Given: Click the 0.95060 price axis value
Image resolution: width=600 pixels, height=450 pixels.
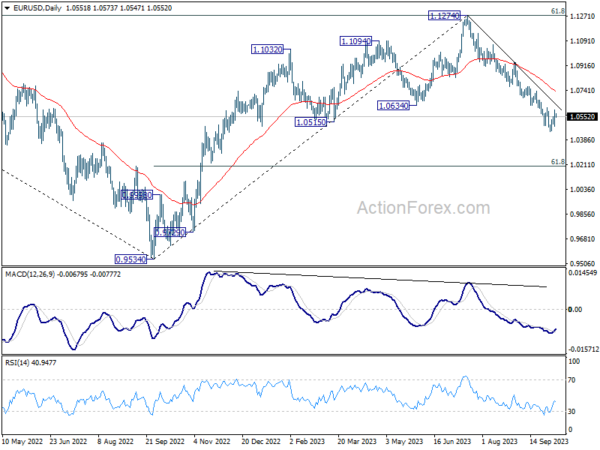Looking at the screenshot, I should [x=582, y=264].
